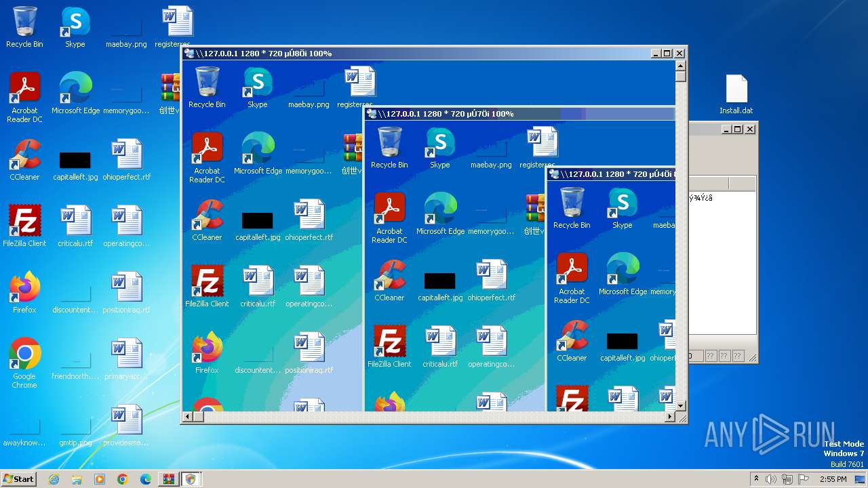Select criticalu.rtf document on the real desktop

75,226
